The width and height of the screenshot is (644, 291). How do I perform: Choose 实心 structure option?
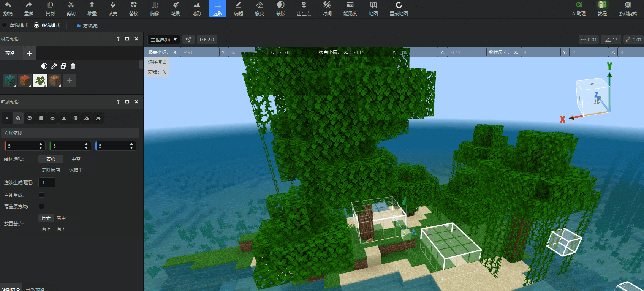[51, 159]
